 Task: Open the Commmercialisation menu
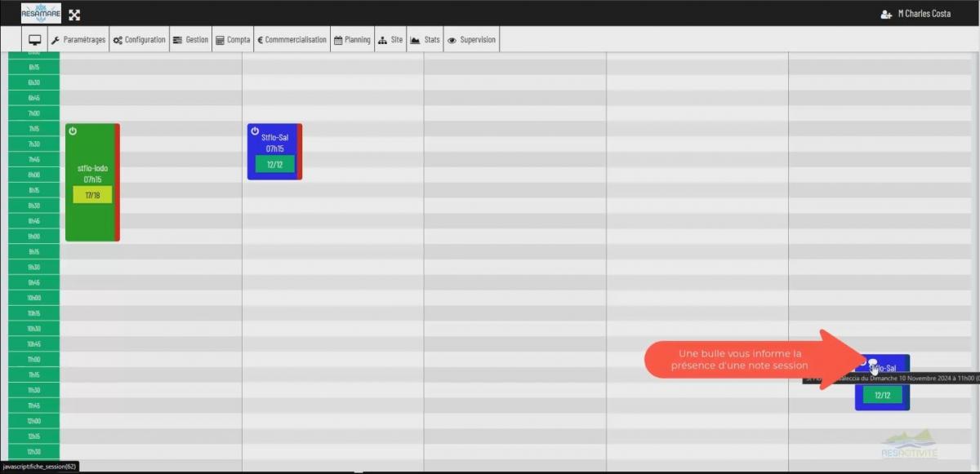[292, 40]
